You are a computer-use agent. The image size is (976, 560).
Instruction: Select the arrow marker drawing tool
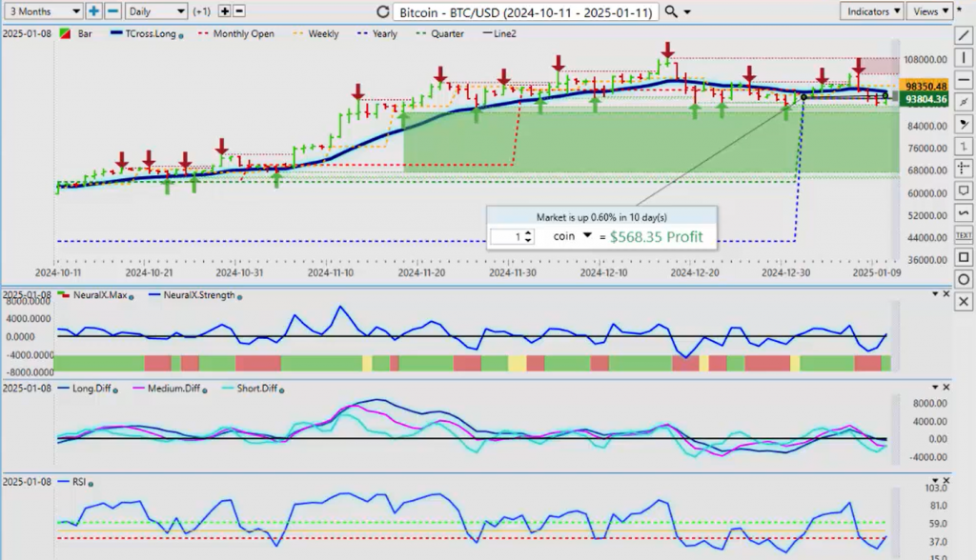pos(964,124)
